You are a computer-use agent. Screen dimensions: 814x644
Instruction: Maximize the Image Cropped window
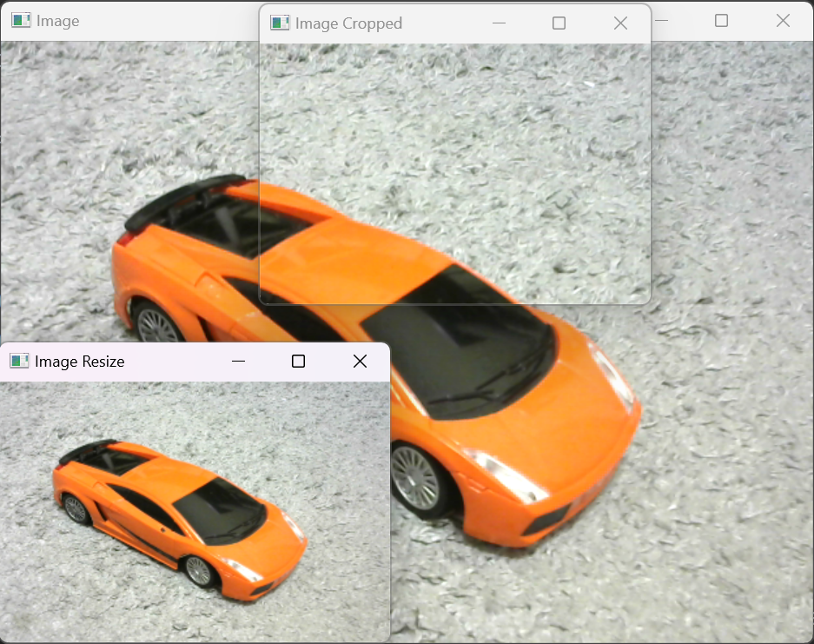coord(559,23)
